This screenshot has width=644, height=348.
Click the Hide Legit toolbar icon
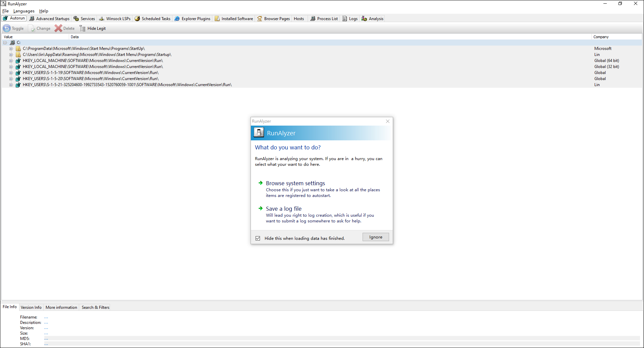click(x=83, y=28)
